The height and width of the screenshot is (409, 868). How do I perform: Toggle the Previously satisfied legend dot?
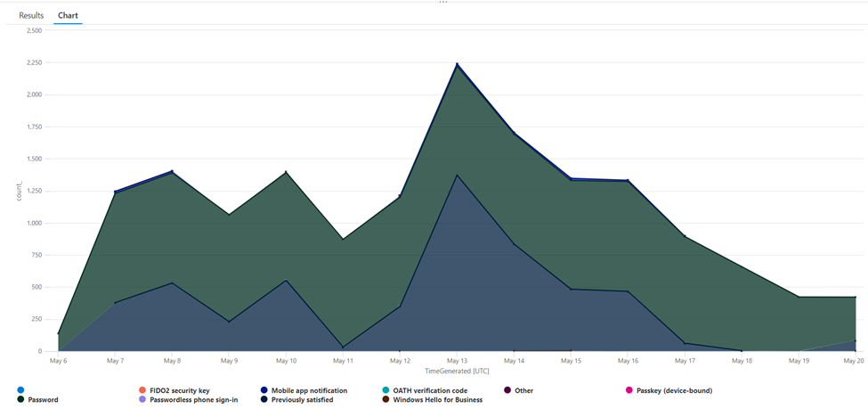tap(264, 399)
